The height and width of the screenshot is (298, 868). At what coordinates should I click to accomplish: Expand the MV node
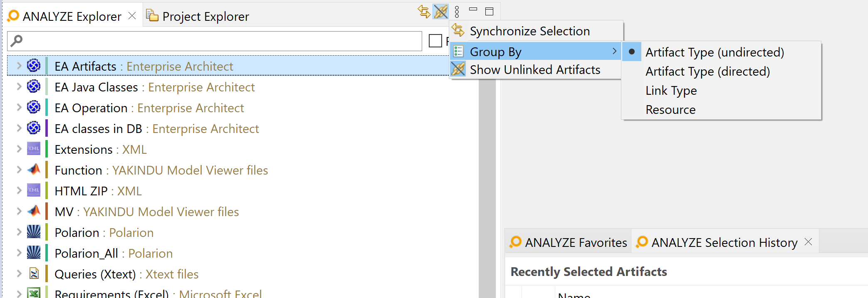coord(19,211)
